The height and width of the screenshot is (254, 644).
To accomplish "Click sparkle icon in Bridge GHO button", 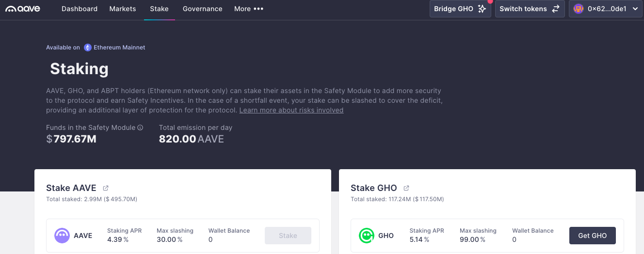I will point(482,9).
